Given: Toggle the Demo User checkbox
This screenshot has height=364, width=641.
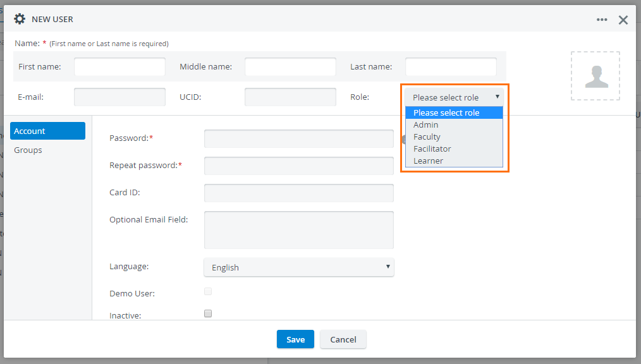Looking at the screenshot, I should tap(208, 291).
